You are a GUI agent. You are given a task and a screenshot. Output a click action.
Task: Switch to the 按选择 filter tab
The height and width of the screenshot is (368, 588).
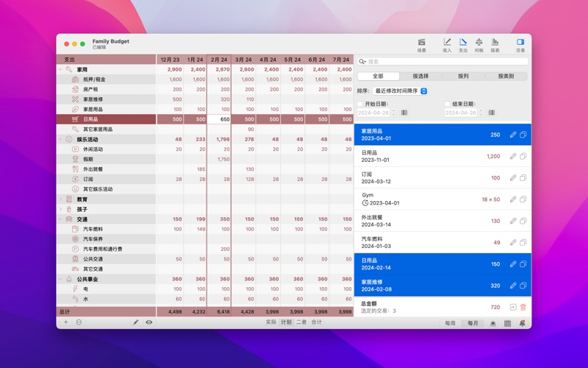(420, 76)
